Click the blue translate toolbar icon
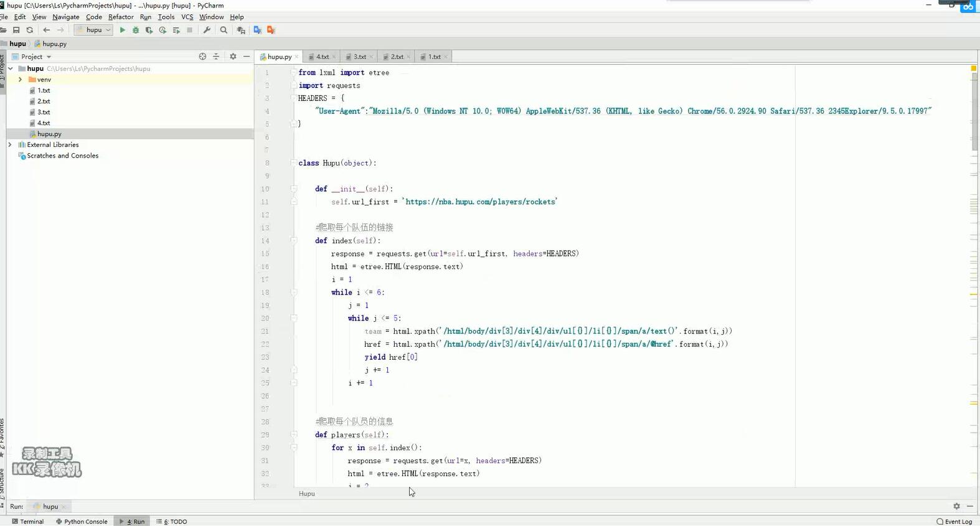 (257, 30)
